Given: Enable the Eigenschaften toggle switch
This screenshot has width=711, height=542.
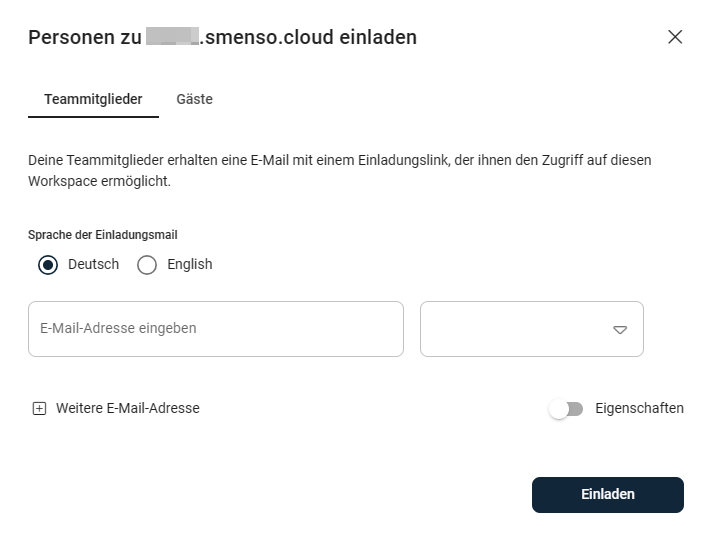Looking at the screenshot, I should [x=566, y=409].
